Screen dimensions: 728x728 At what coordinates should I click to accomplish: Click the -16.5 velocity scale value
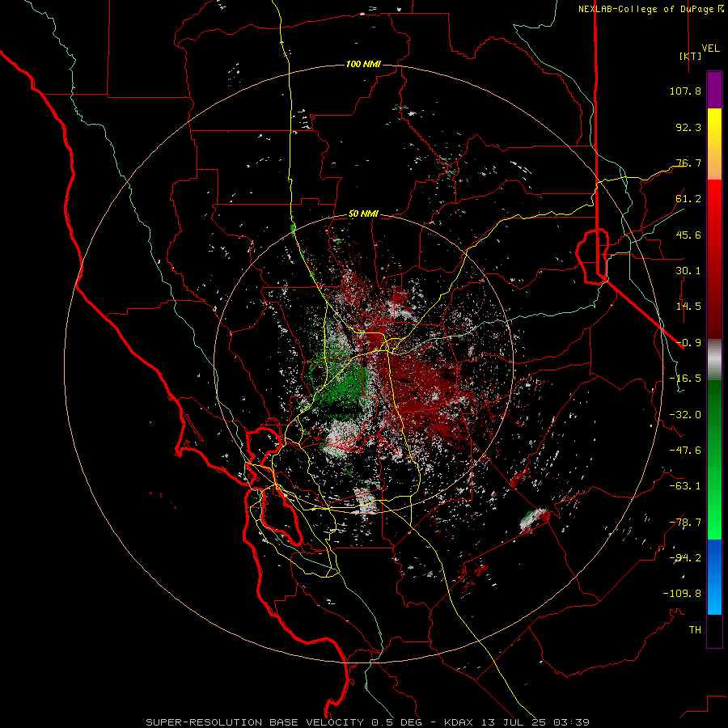685,379
